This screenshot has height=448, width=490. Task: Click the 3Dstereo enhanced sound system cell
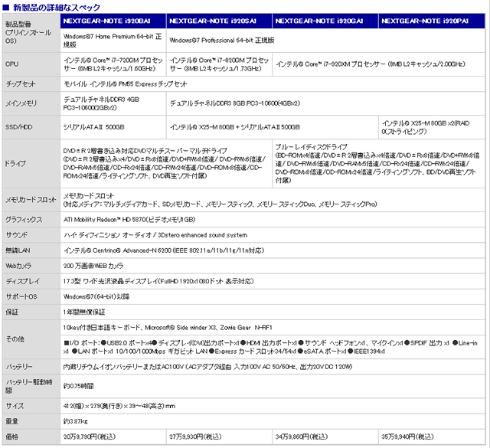(273, 235)
